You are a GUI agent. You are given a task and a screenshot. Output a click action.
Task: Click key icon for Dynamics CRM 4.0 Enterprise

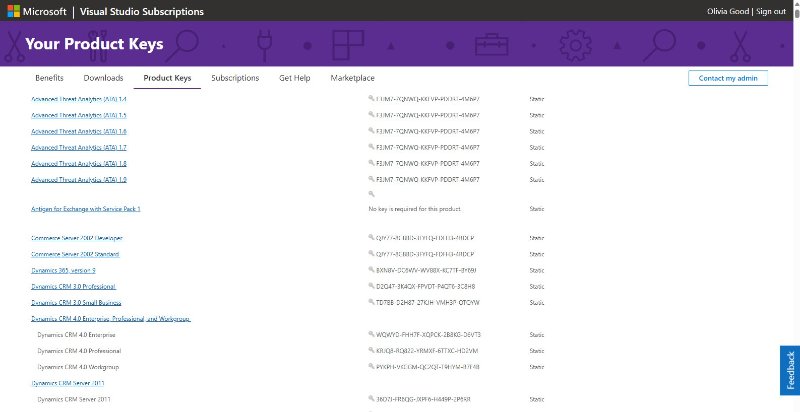point(372,334)
